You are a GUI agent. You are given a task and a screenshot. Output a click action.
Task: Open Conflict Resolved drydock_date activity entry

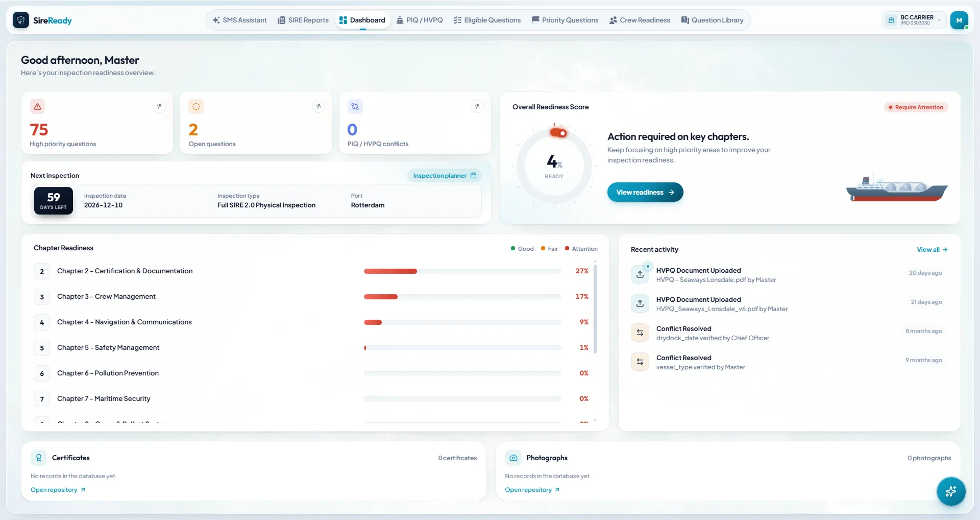[x=789, y=333]
